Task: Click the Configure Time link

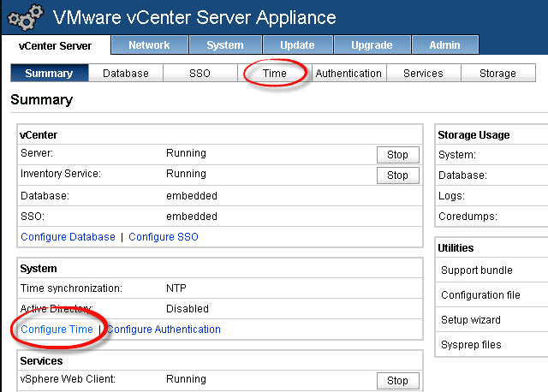Action: (x=57, y=330)
